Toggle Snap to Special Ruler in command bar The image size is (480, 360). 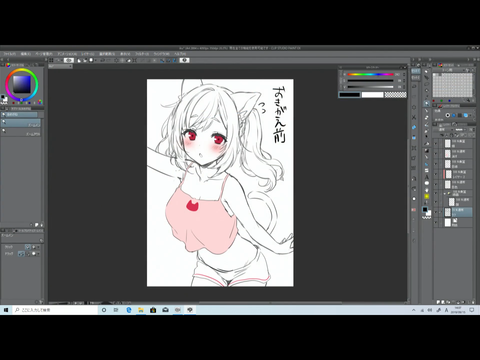point(168,60)
